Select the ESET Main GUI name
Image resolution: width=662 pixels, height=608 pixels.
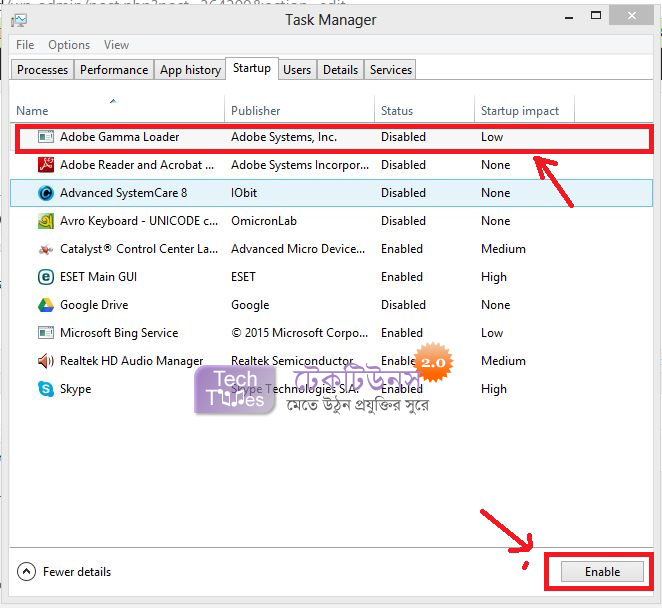98,277
